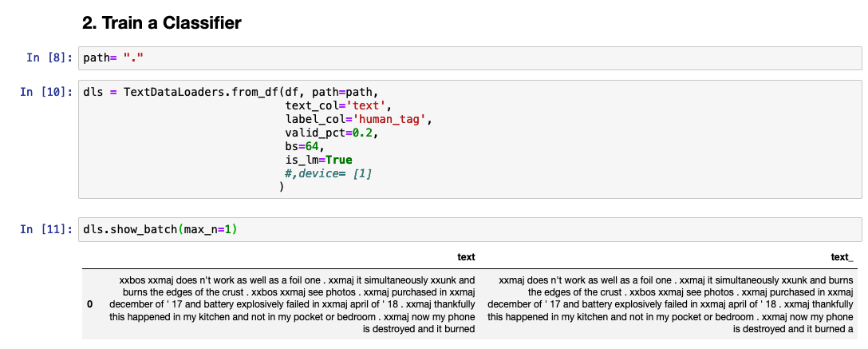
Task: Click the right text_ column output ending 'burned a'
Action: click(670, 303)
